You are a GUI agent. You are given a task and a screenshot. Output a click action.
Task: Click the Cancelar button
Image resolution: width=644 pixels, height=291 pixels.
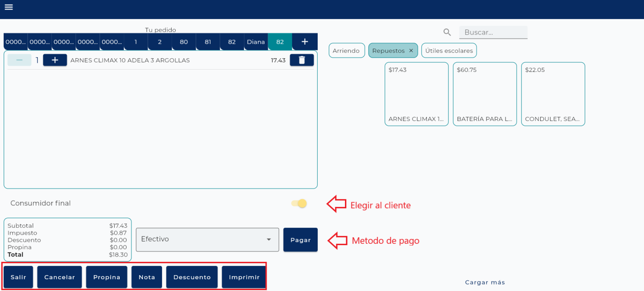click(60, 277)
